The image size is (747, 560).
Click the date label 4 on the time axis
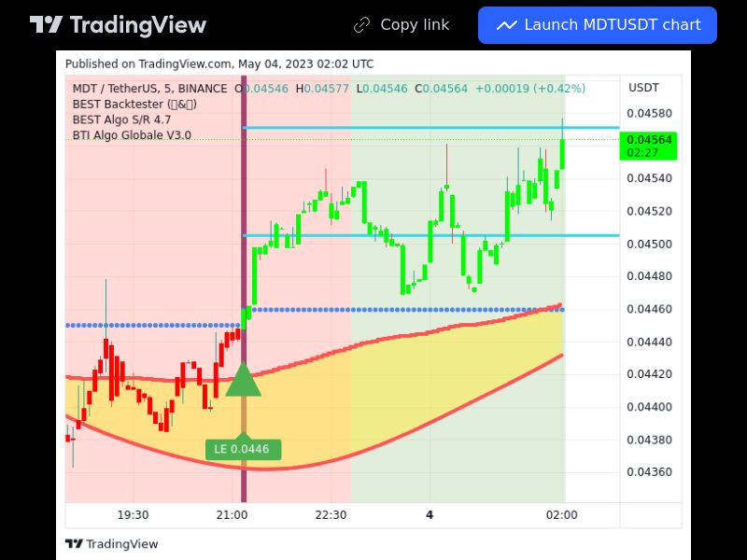430,515
